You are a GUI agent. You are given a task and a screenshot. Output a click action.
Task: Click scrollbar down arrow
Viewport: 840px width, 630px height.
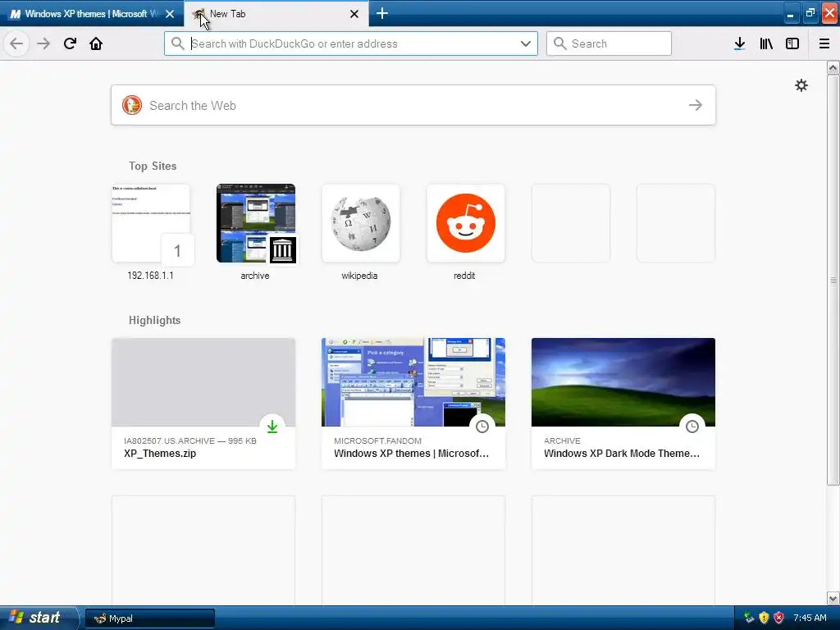pos(833,598)
